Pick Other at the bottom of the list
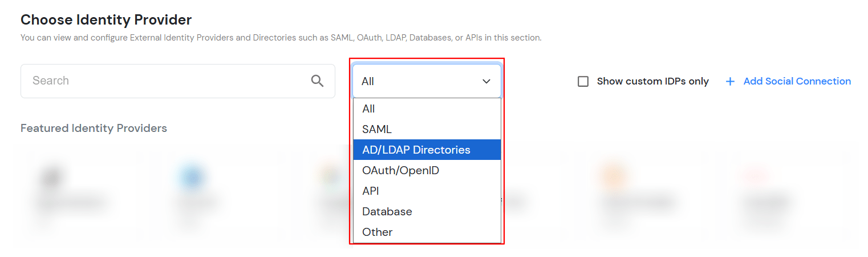The height and width of the screenshot is (257, 868). tap(377, 232)
